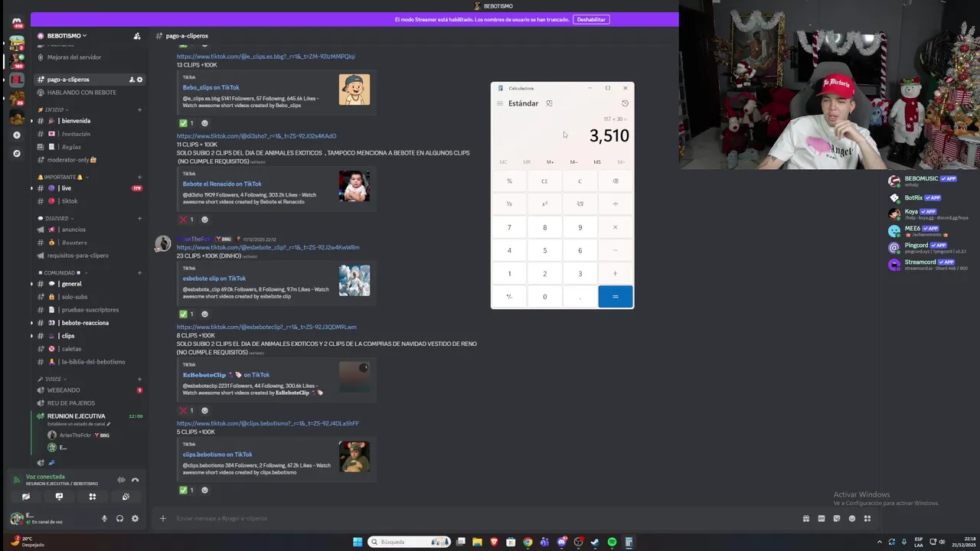
Task: Collapse the IMPORTANTE category
Action: pos(61,178)
